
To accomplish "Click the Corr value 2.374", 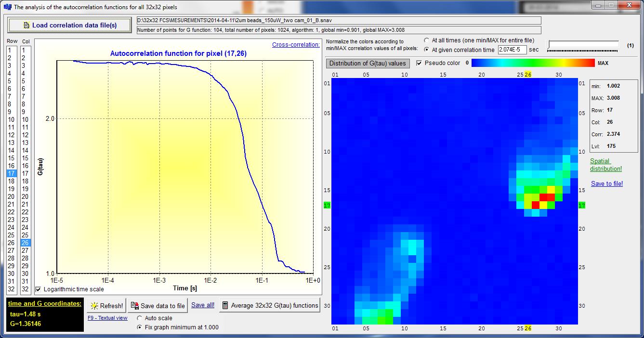I will point(614,134).
